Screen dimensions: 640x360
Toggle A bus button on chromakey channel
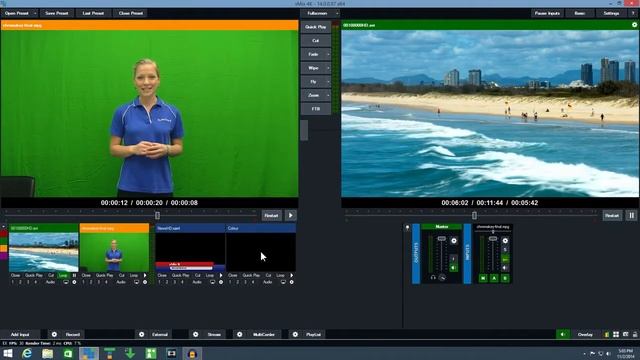[x=494, y=278]
